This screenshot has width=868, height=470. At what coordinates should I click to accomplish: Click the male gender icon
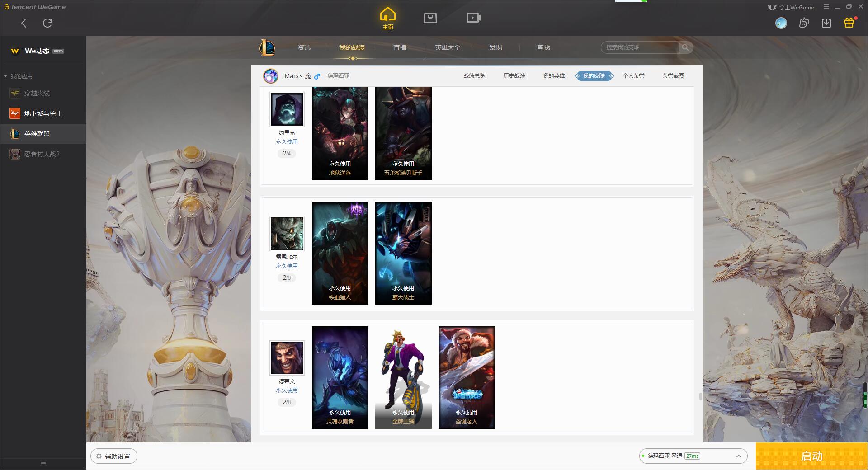pos(317,76)
